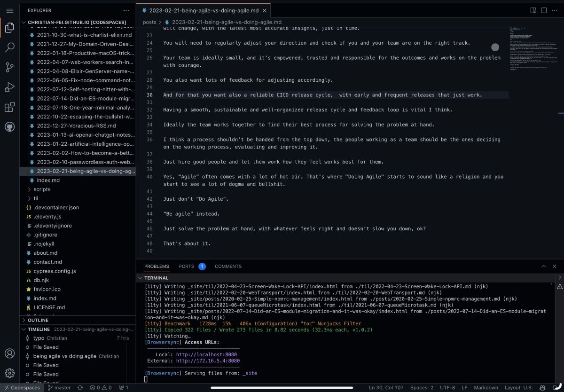Change encoding via UTF-8
Image resolution: width=564 pixels, height=392 pixels.
tap(447, 388)
